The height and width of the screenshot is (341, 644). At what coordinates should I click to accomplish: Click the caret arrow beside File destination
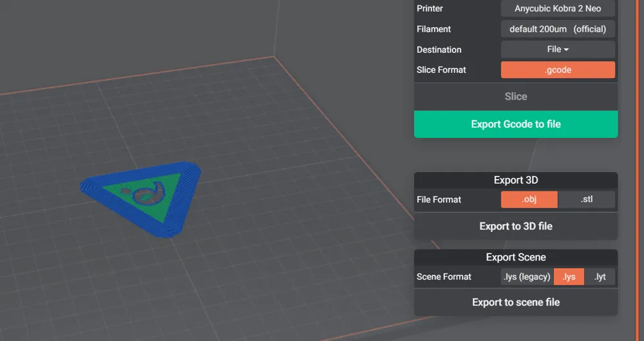click(x=566, y=50)
